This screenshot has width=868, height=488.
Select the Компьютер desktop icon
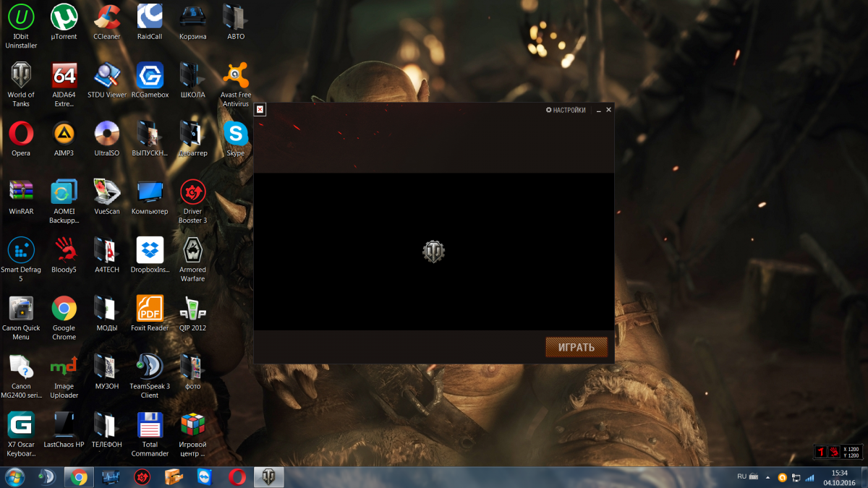[x=150, y=198]
